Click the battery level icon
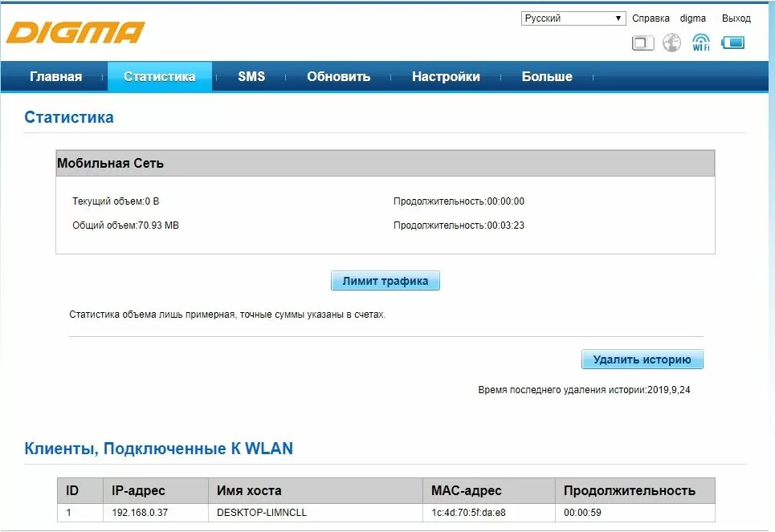775x532 pixels. tap(733, 43)
